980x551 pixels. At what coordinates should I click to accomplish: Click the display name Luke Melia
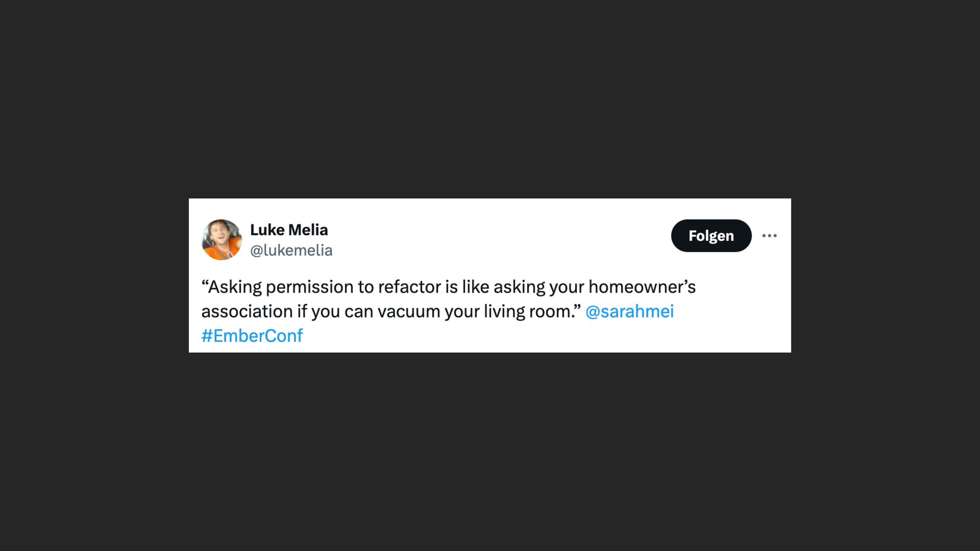click(289, 230)
